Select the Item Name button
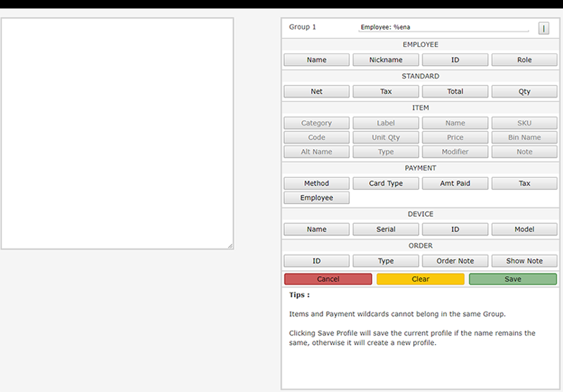The width and height of the screenshot is (563, 392). pyautogui.click(x=455, y=123)
